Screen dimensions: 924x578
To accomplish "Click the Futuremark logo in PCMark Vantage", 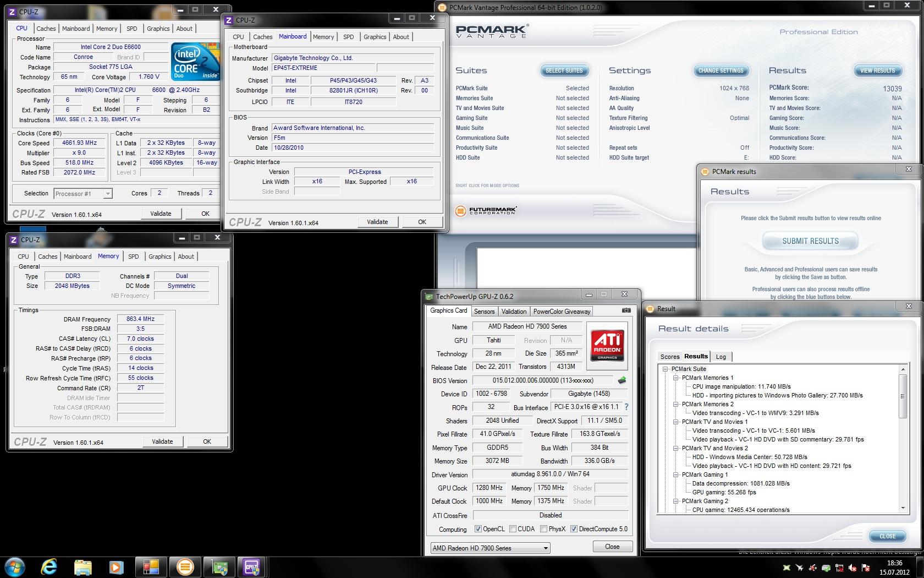I will (x=486, y=210).
